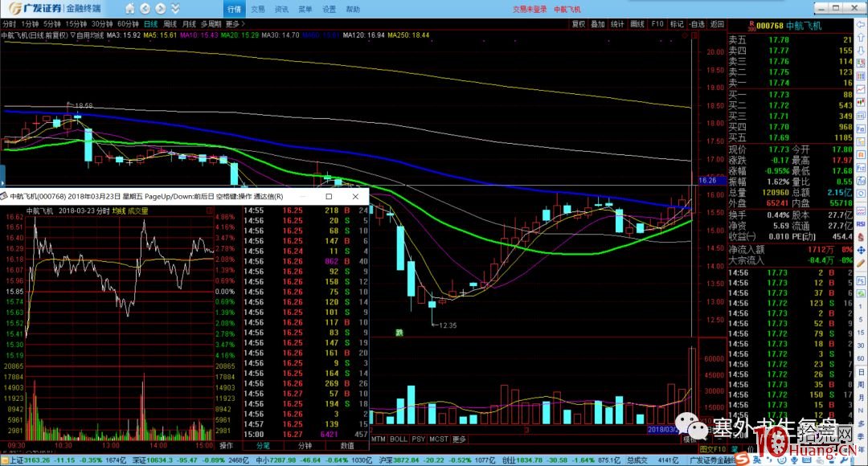The width and height of the screenshot is (868, 466).
Task: Click the 周 weekly sidebar shortcut
Action: [x=861, y=385]
